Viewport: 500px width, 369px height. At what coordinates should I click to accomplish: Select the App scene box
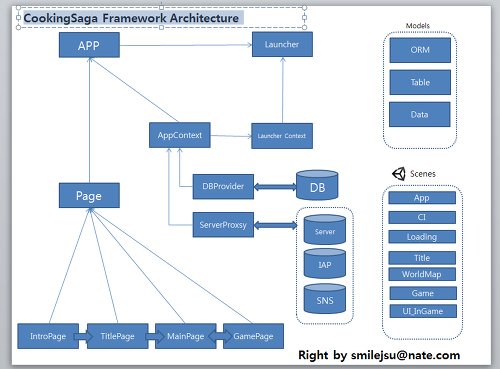coord(422,198)
